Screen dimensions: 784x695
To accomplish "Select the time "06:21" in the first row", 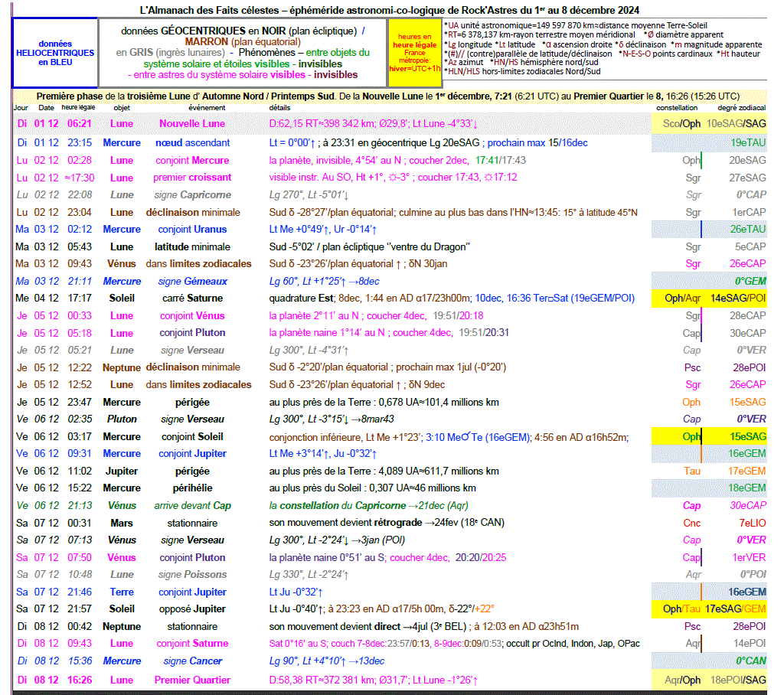I will [x=80, y=123].
